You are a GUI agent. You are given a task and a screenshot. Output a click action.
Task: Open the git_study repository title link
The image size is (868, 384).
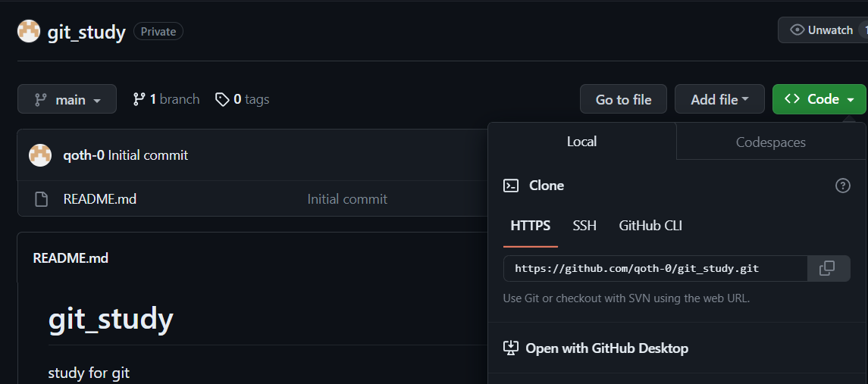tap(86, 32)
